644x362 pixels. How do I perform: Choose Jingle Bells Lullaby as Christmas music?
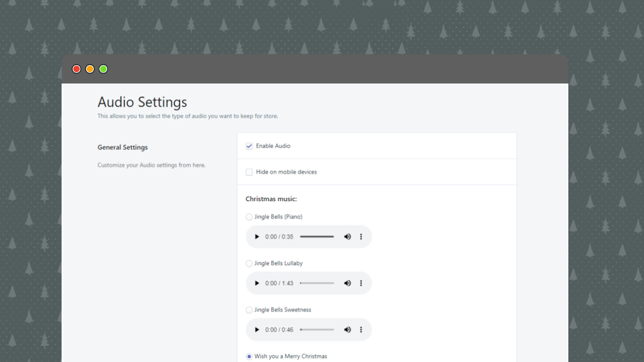(249, 263)
